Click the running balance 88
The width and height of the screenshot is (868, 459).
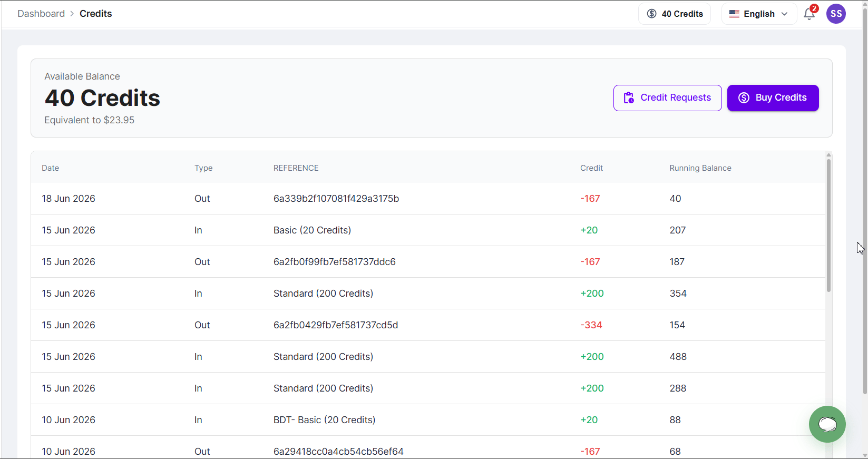click(675, 420)
